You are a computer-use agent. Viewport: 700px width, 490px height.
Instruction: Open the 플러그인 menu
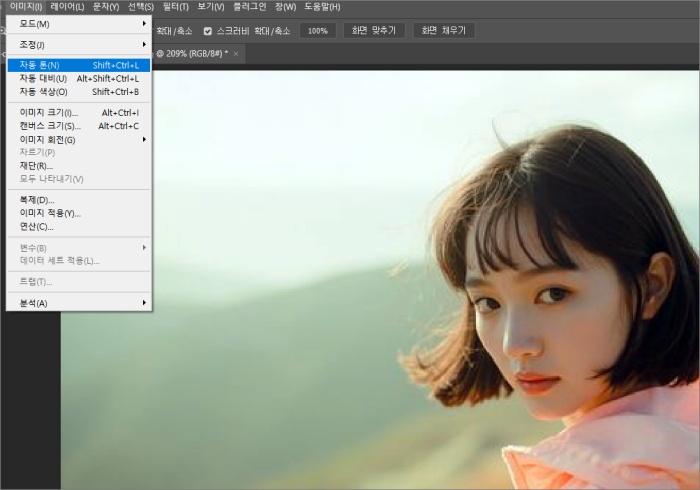250,7
